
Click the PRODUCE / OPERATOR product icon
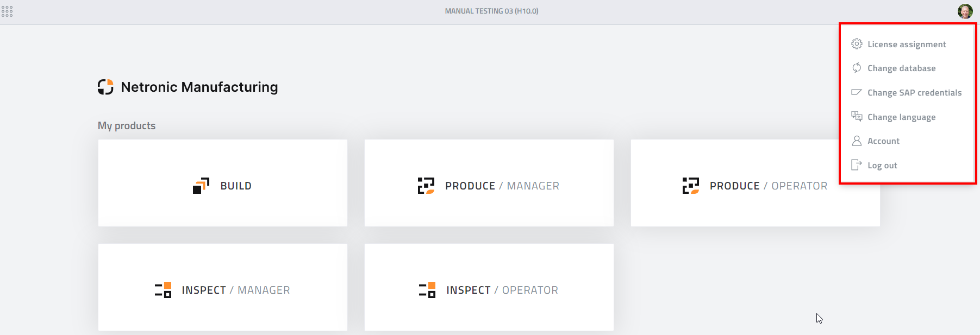(691, 186)
